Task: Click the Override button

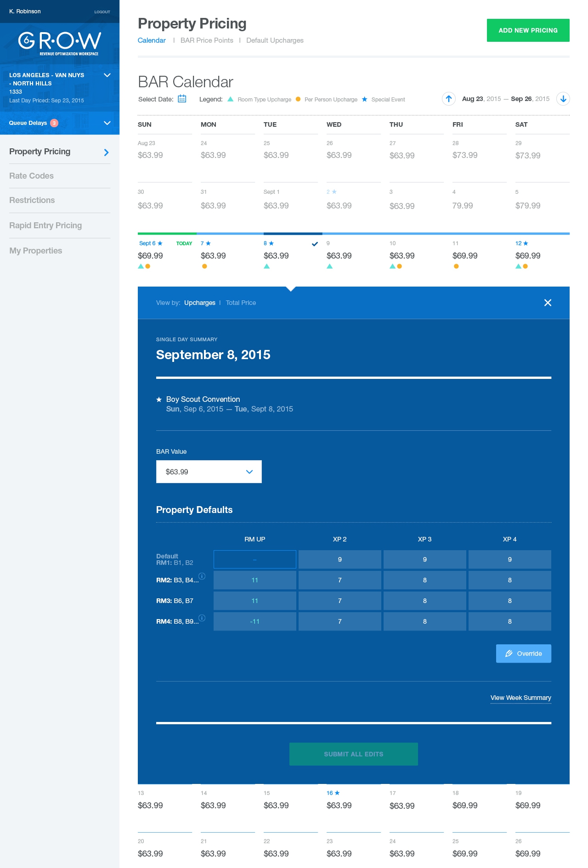Action: click(523, 654)
